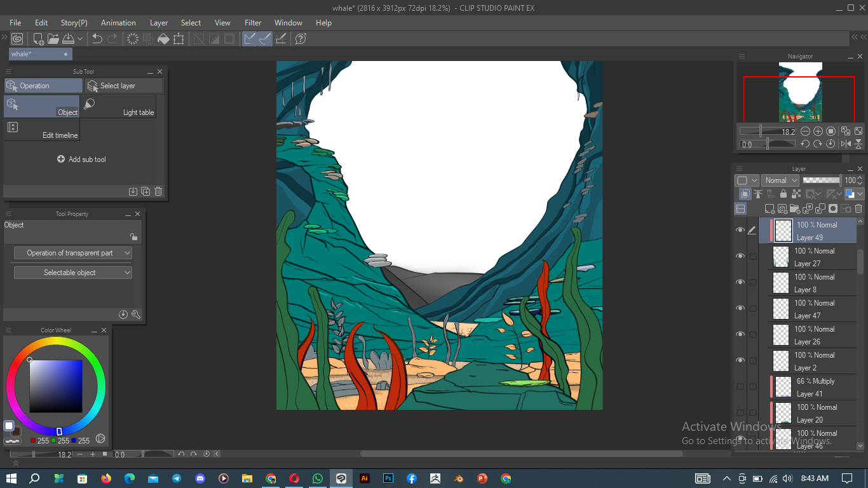Viewport: 868px width, 488px height.
Task: Click the Fill bucket icon in the command bar
Action: 163,39
